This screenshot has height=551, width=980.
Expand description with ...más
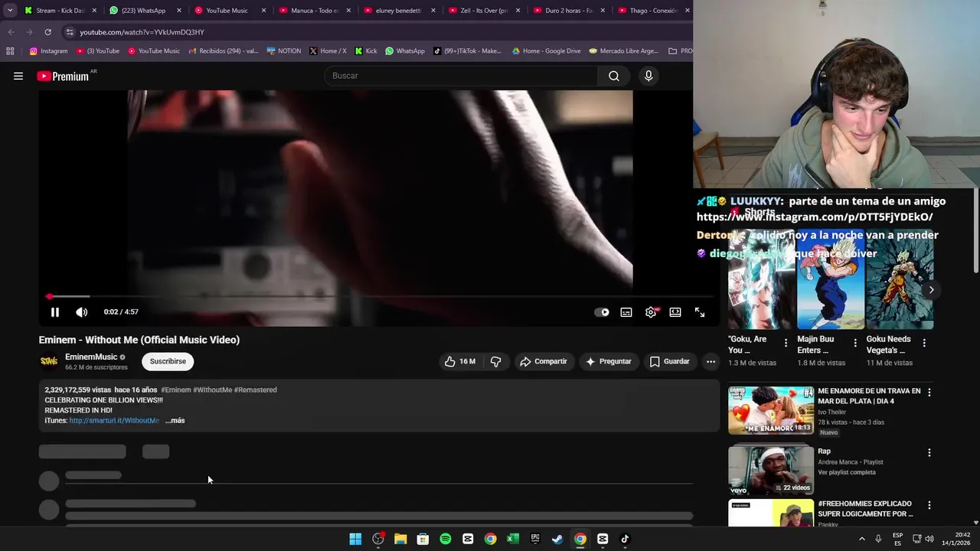click(x=175, y=420)
